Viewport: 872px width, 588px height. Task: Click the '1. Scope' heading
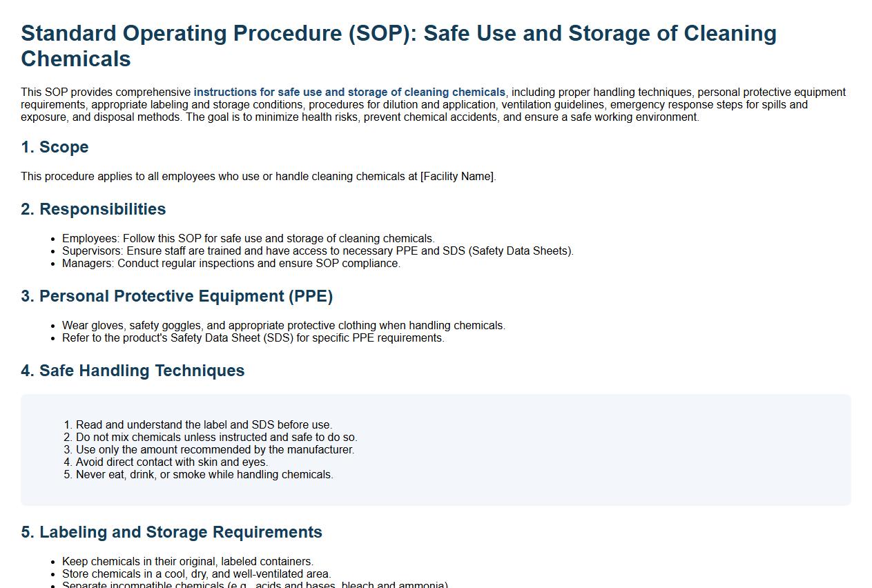55,147
